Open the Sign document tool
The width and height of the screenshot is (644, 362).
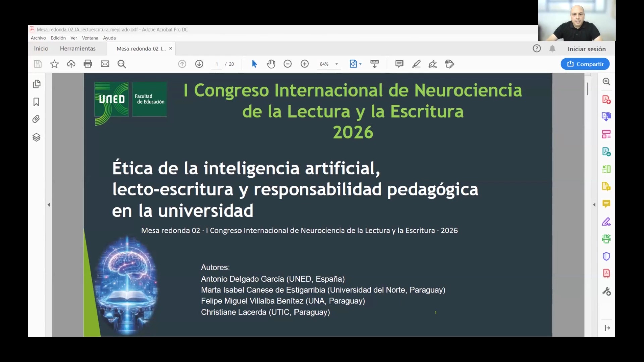click(433, 64)
